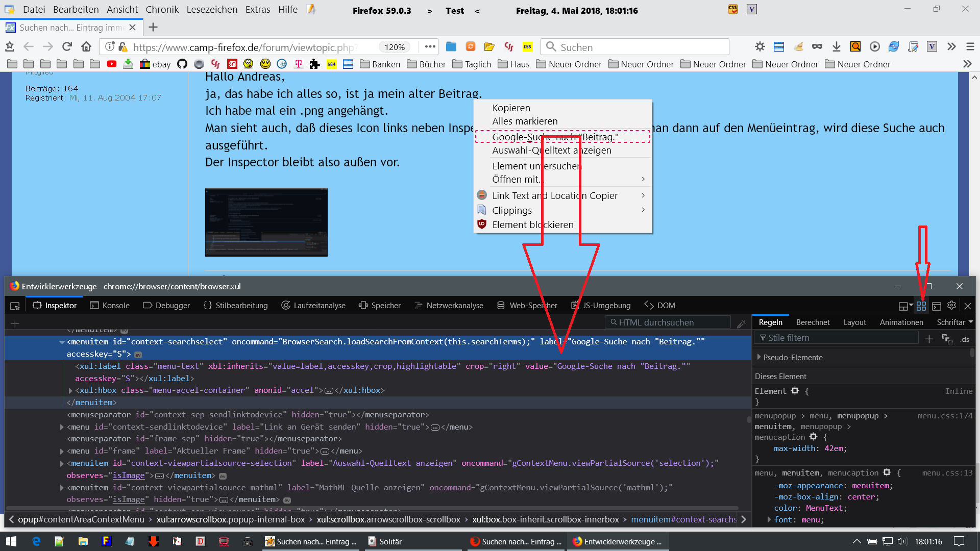This screenshot has width=980, height=551.
Task: Open the devtools dock layout dropdown
Action: click(905, 306)
